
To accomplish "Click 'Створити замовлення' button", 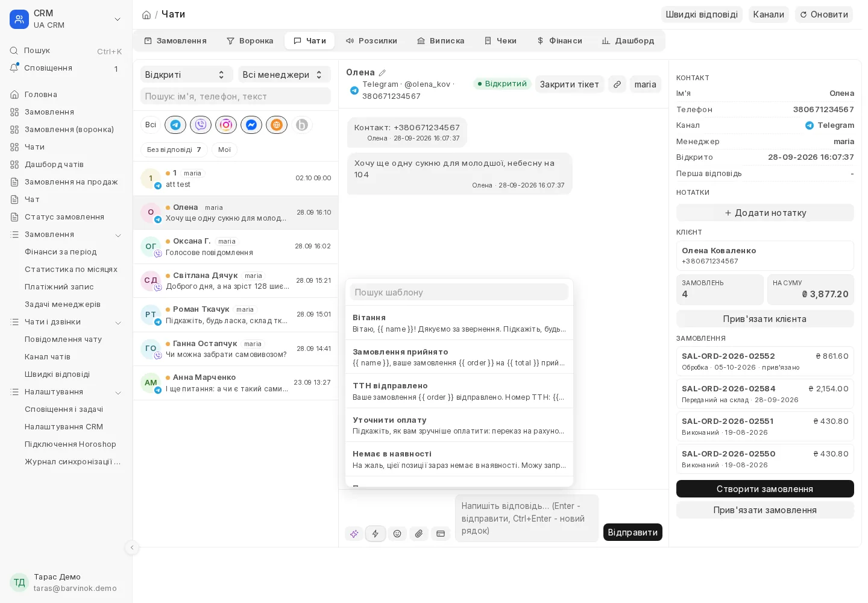I will (765, 489).
